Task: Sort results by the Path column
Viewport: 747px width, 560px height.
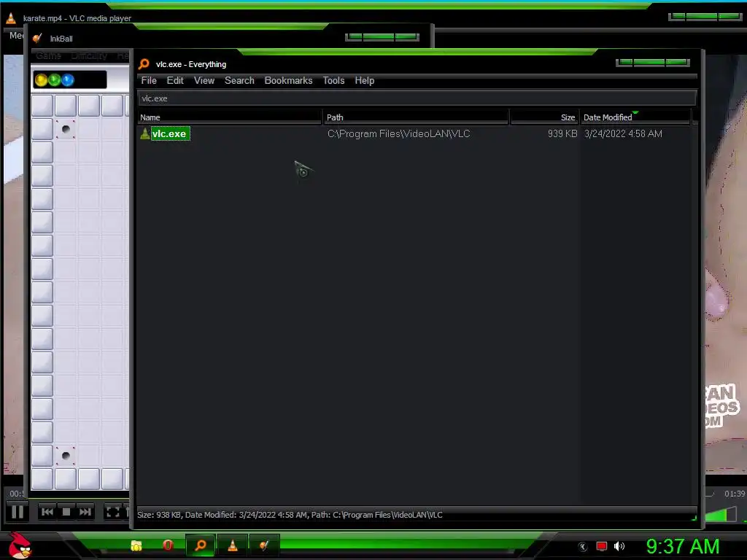Action: (x=416, y=117)
